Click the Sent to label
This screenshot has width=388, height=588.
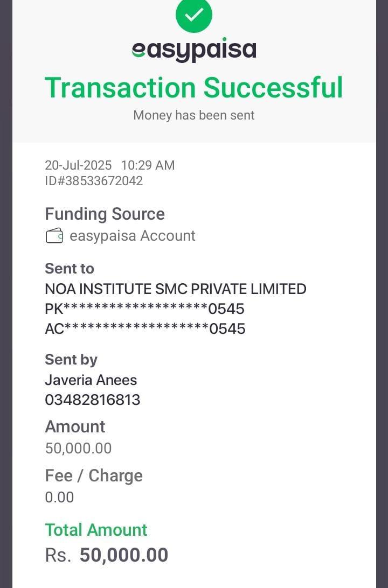69,268
